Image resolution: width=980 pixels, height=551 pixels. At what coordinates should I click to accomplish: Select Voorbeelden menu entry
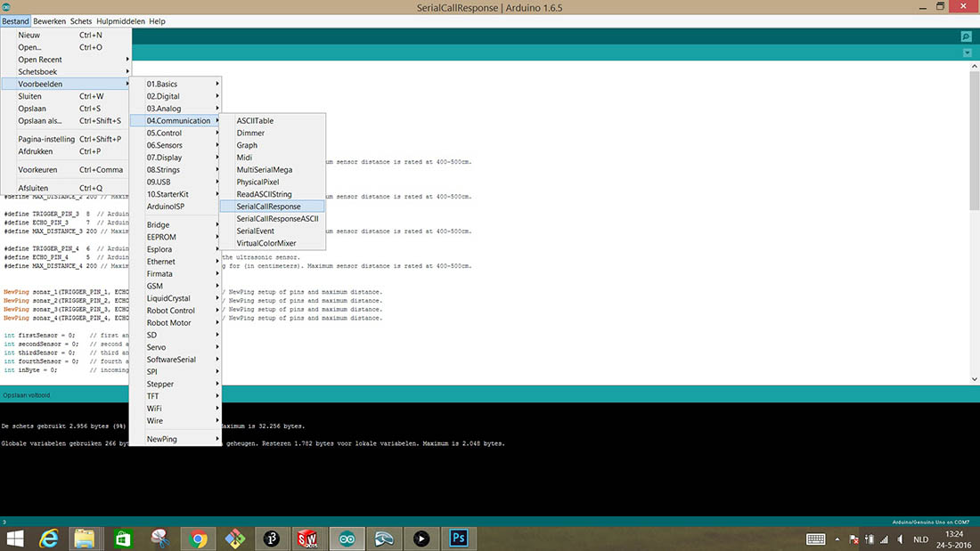point(66,84)
